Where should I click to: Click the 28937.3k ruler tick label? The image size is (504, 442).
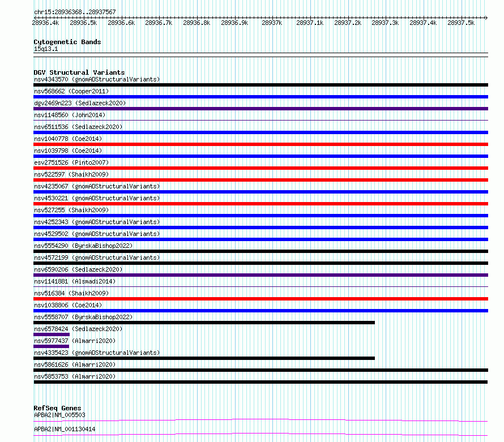coord(385,23)
